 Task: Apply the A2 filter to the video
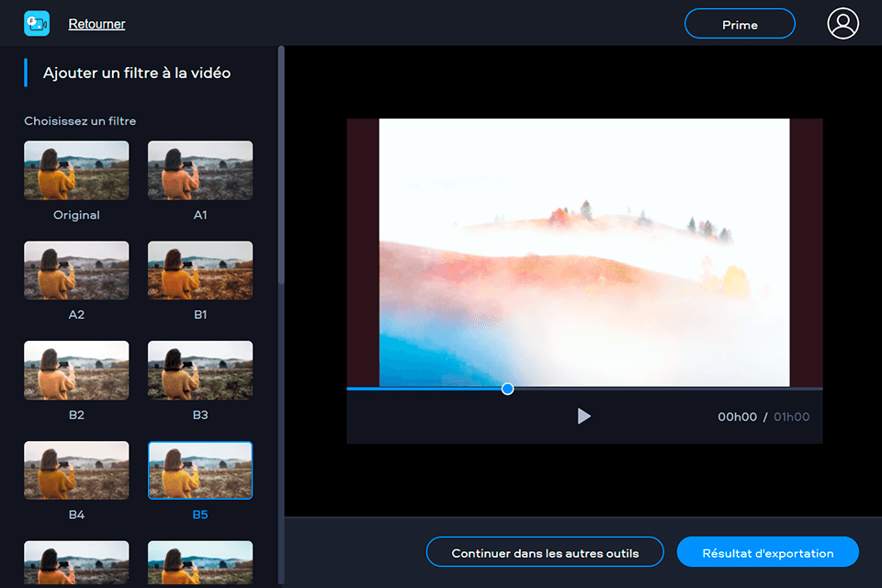(x=76, y=270)
